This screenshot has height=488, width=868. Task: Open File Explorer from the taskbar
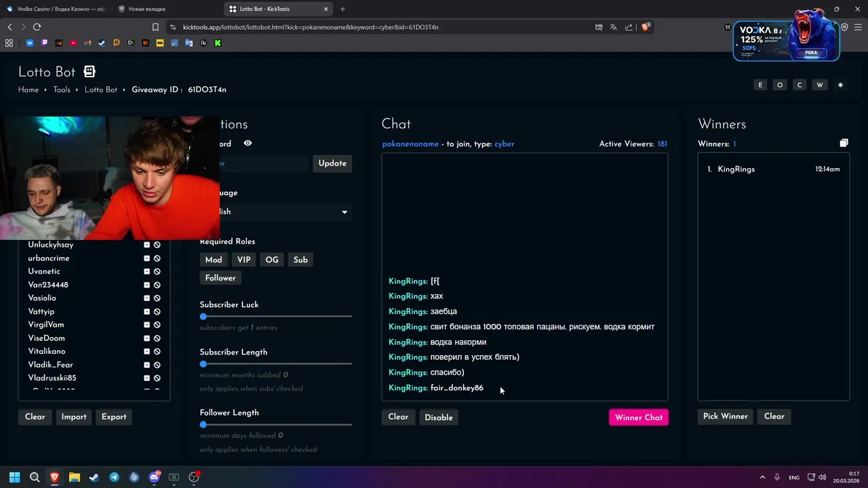[75, 477]
